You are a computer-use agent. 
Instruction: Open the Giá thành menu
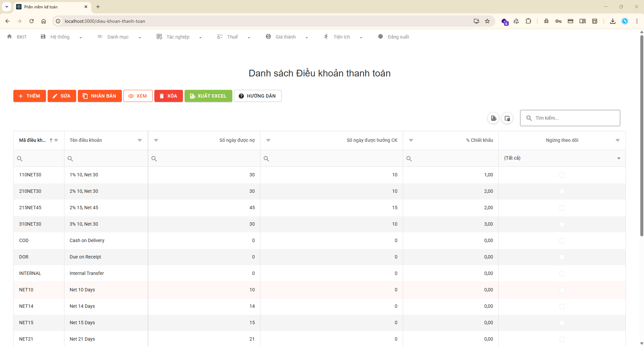286,37
